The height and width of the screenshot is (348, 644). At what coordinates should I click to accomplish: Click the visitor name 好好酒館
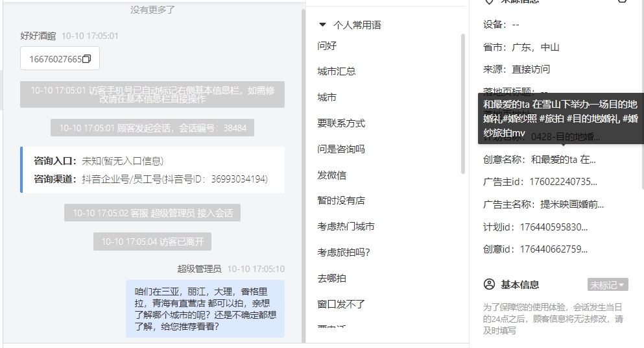tap(38, 36)
